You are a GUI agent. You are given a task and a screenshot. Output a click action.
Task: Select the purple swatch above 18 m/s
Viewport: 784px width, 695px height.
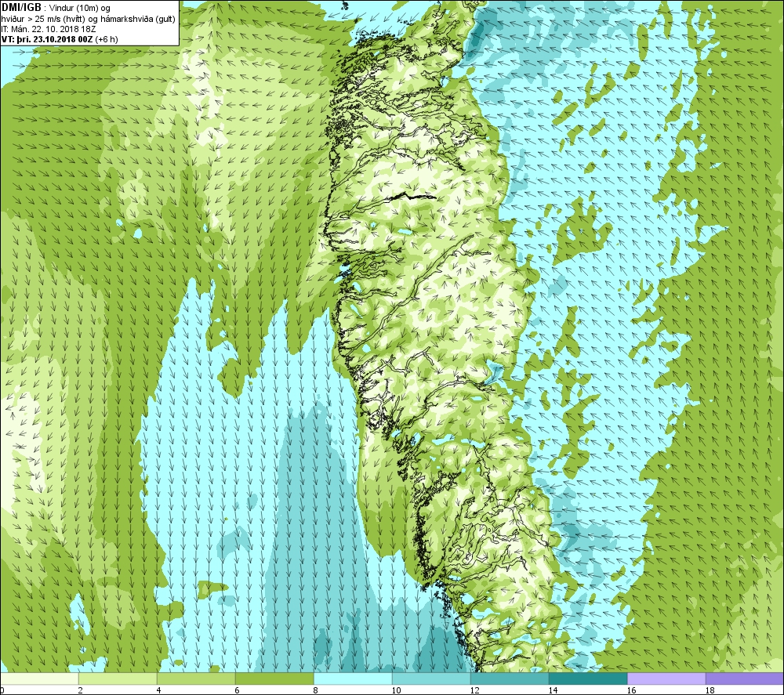(x=745, y=679)
